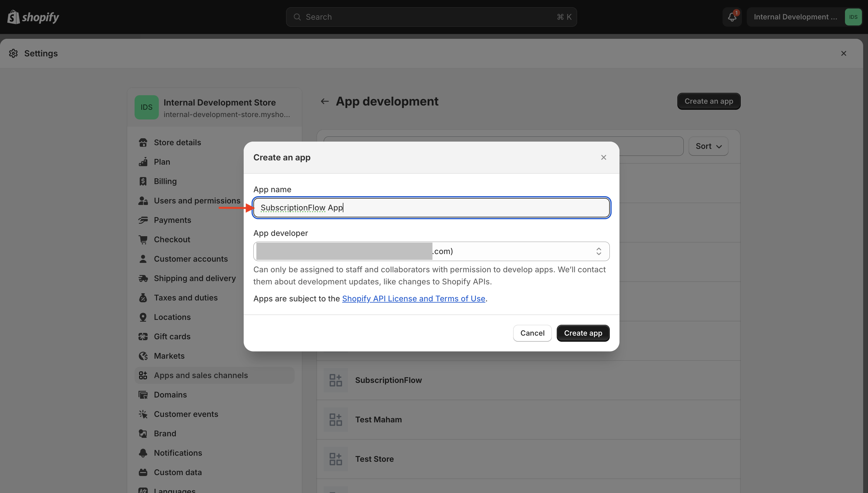The height and width of the screenshot is (493, 868).
Task: Click the Create app button
Action: pos(583,333)
